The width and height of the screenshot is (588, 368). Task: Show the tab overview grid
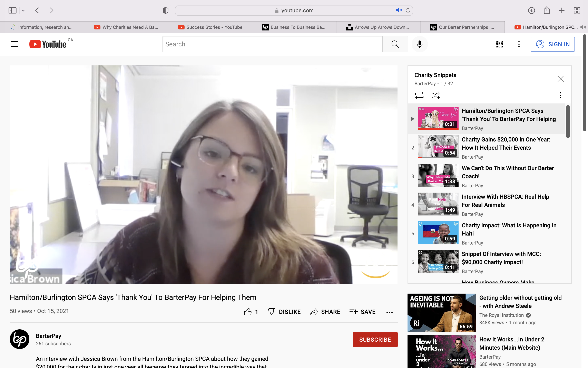(577, 10)
